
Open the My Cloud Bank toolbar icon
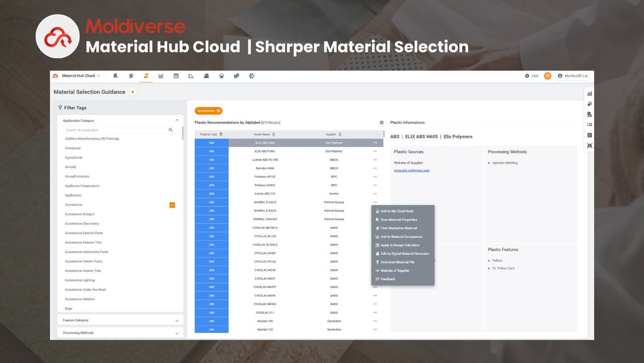[x=221, y=76]
